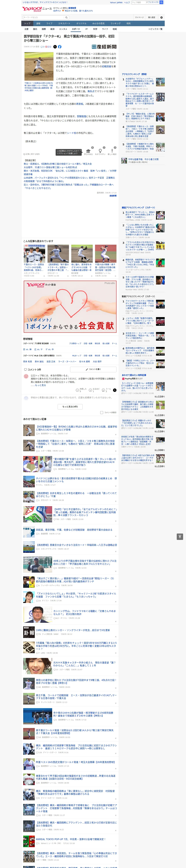186x868 pixels.
Task: Open the エキスパート navigation tab
Action: coord(64,24)
